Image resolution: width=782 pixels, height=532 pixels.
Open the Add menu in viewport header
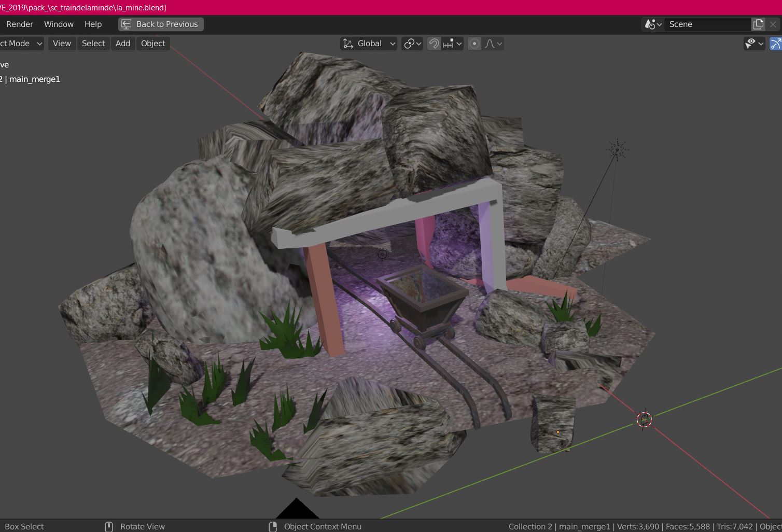pos(122,44)
